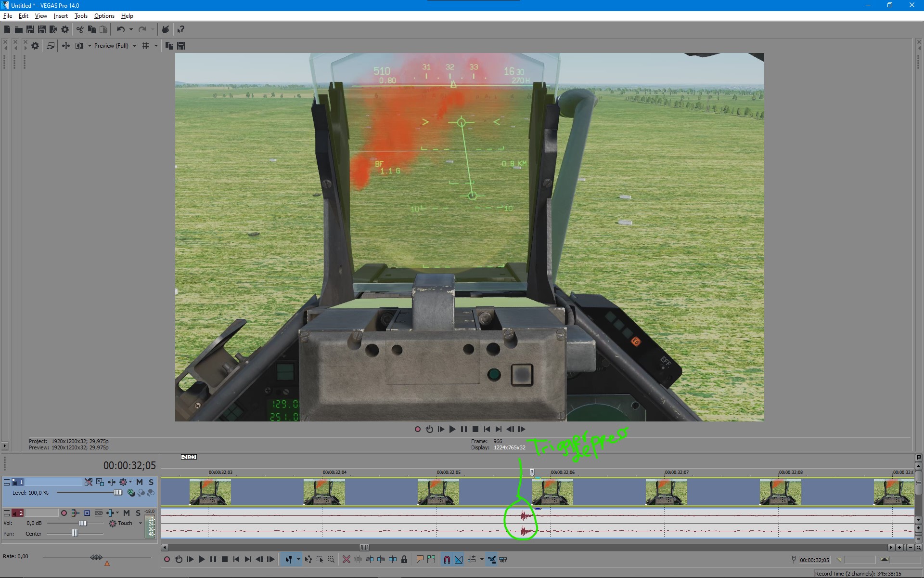Toggle Split Screen View in preview toolbar
924x578 pixels.
point(79,46)
